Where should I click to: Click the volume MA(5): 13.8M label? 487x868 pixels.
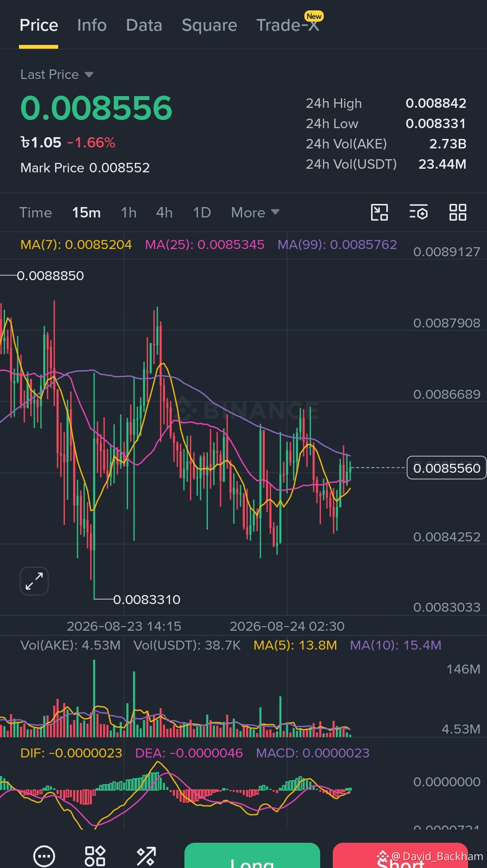tap(295, 645)
